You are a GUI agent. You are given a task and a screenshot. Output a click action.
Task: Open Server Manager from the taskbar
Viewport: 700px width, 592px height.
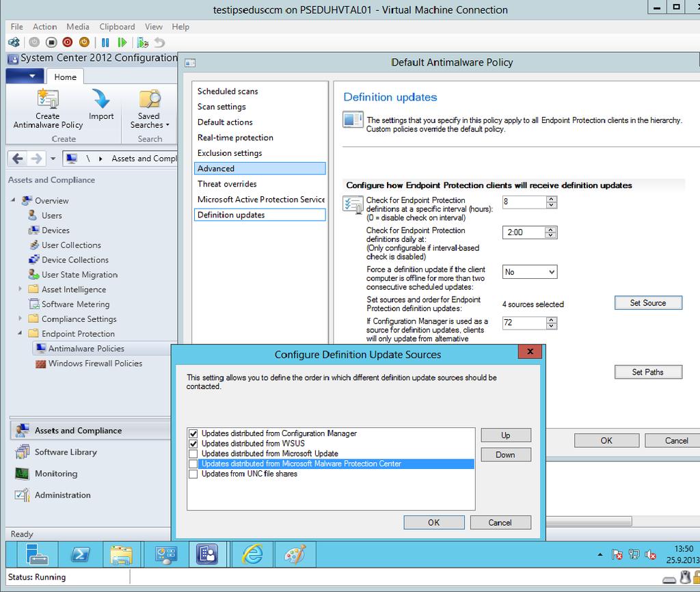37,554
